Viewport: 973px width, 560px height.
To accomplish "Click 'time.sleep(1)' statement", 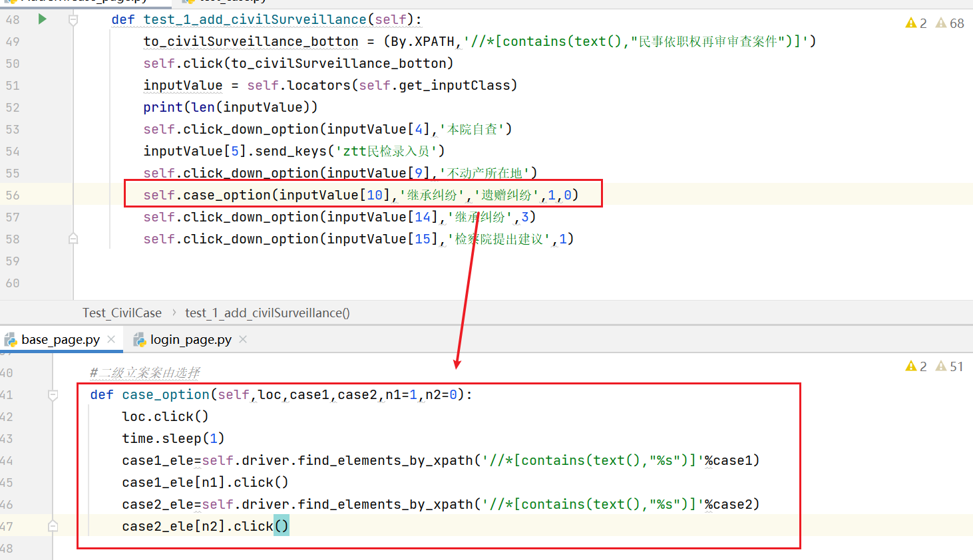I will 173,438.
